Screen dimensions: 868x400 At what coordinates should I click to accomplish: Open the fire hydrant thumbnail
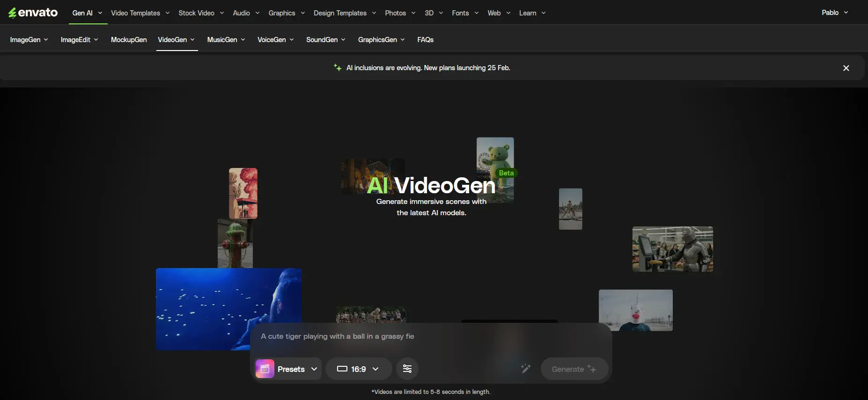[235, 243]
